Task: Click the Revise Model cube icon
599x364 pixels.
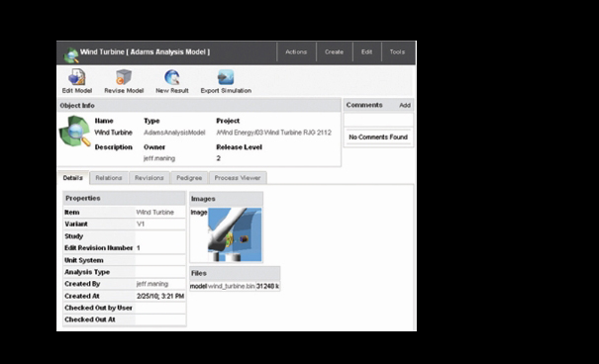Action: 124,77
